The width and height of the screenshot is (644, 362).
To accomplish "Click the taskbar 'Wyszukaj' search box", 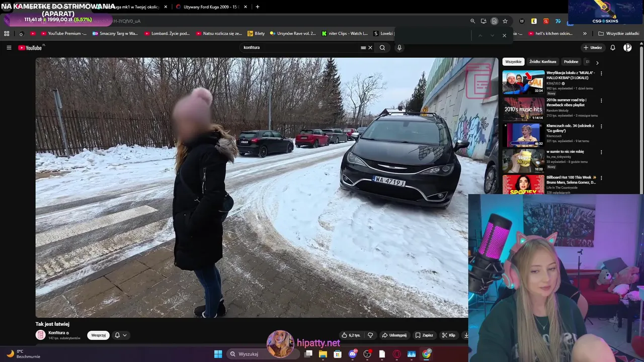I will (x=263, y=354).
